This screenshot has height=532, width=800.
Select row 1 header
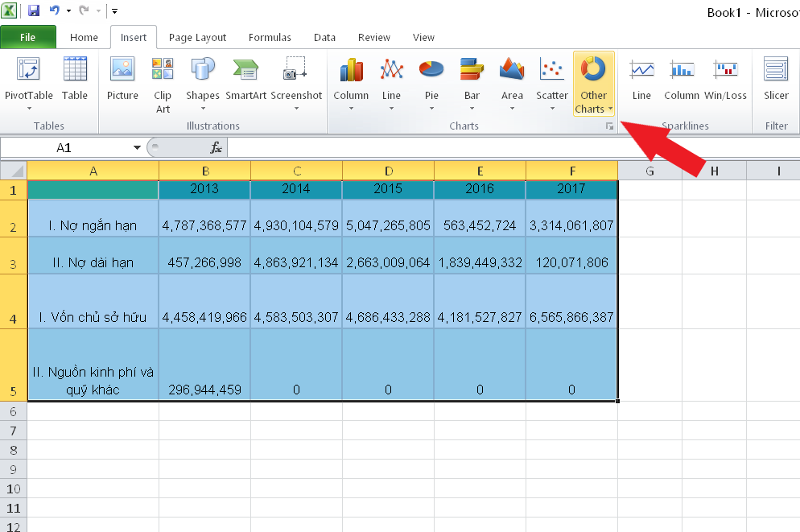[x=13, y=190]
